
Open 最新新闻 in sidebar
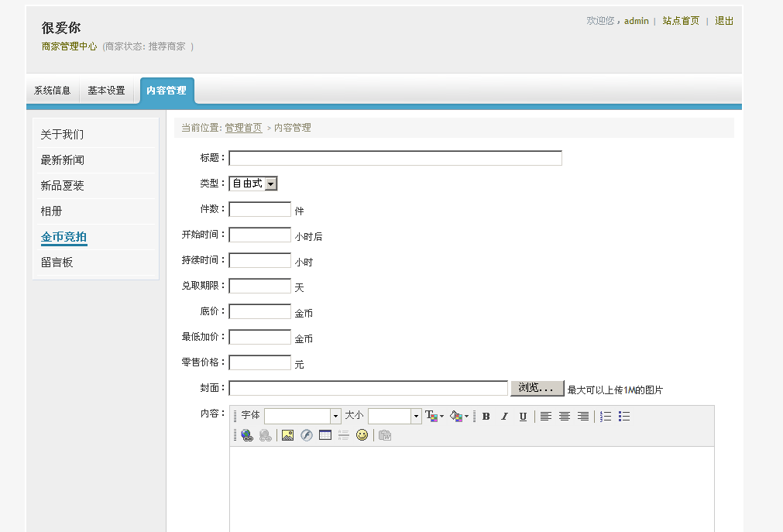click(x=63, y=160)
